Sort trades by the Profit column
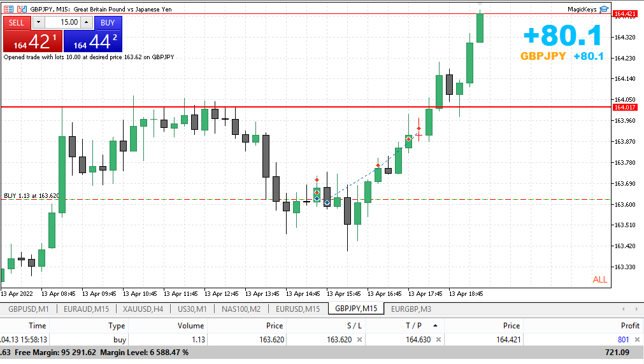This screenshot has height=364, width=644. tap(630, 325)
